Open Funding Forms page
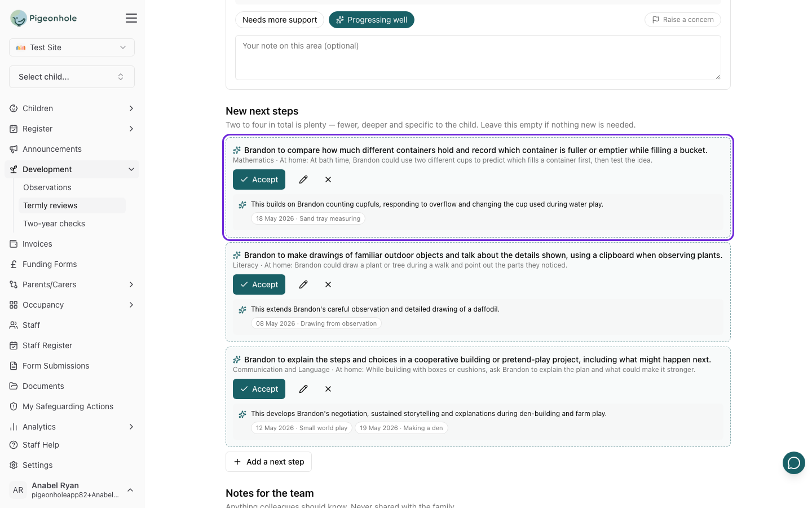The image size is (812, 508). pyautogui.click(x=72, y=264)
